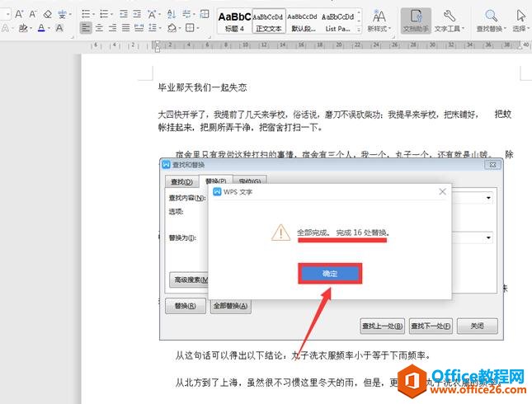Click the clear formatting eraser icon
The width and height of the screenshot is (532, 404).
coord(48,14)
